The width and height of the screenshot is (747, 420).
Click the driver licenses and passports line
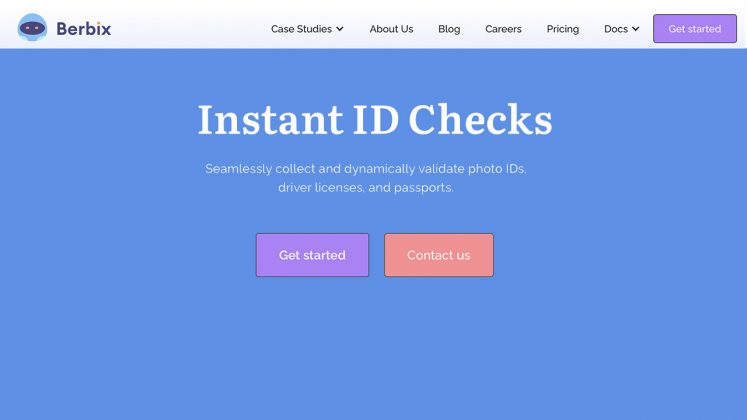click(x=365, y=188)
